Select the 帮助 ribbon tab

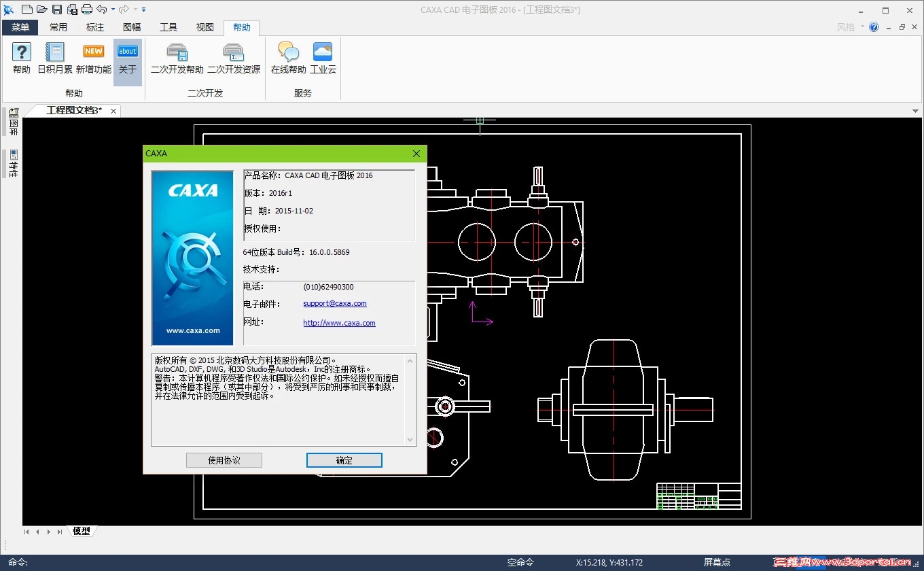tap(242, 27)
